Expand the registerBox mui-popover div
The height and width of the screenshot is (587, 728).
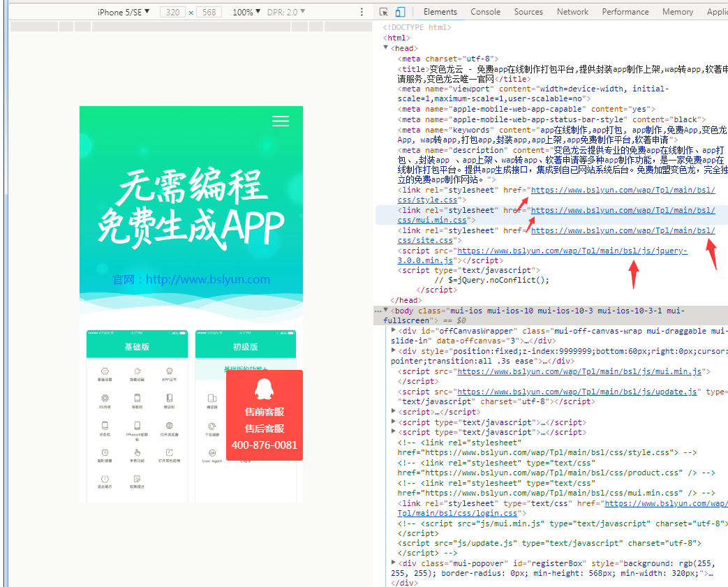(x=393, y=563)
